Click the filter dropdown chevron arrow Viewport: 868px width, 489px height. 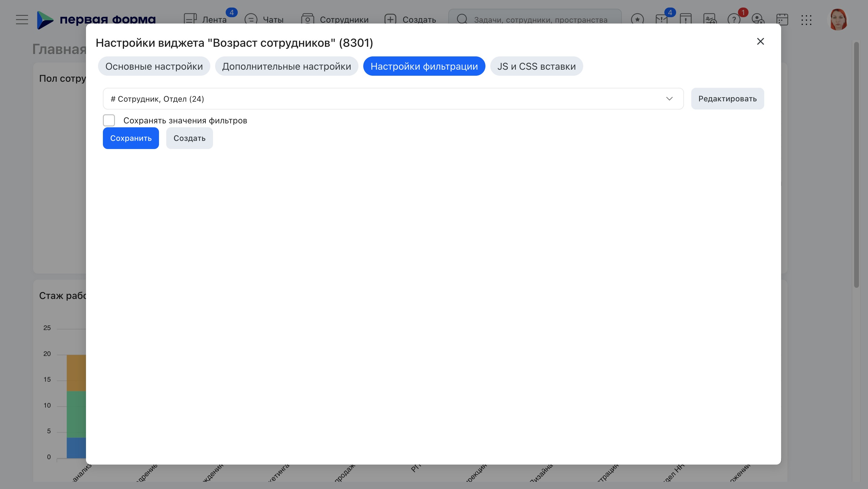point(669,99)
